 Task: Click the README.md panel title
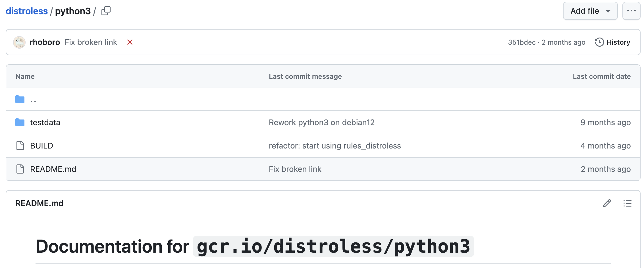39,203
